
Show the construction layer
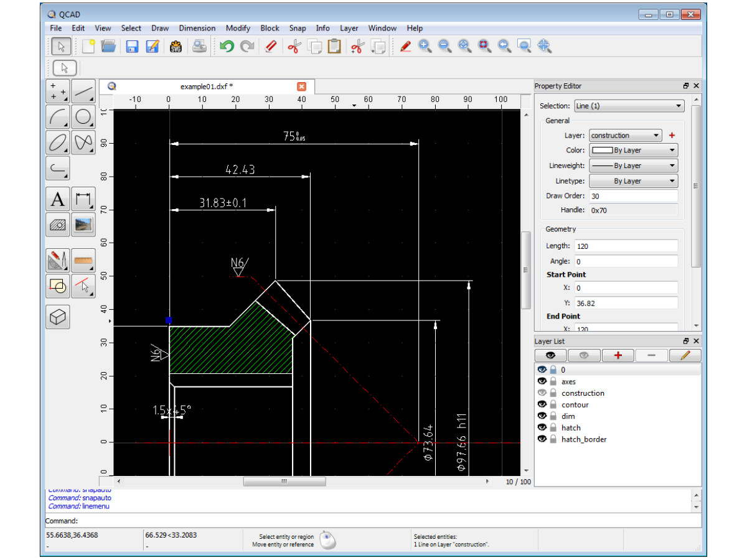pos(542,393)
